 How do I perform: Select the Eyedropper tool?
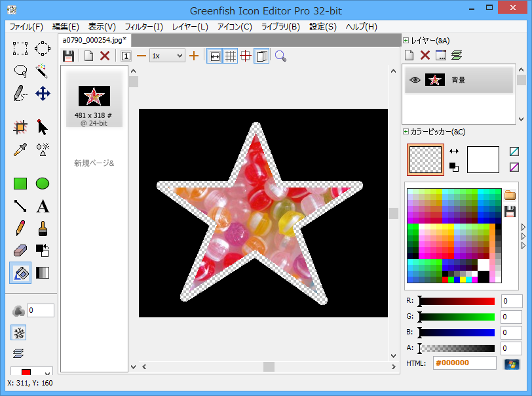pos(20,149)
